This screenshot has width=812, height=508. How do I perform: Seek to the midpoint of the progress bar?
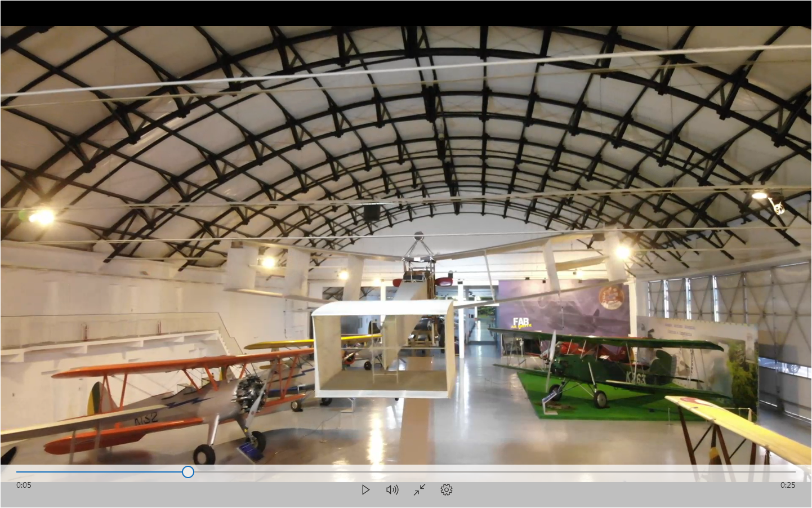(406, 472)
